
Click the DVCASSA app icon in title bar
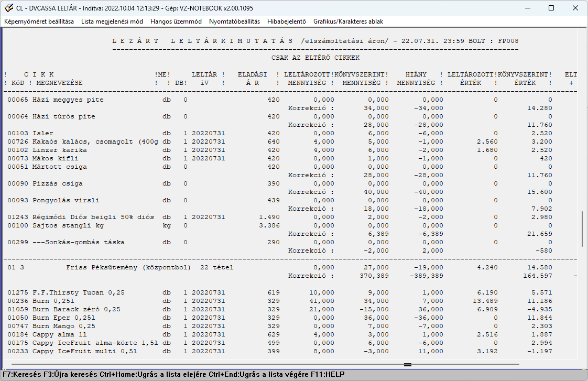8,8
